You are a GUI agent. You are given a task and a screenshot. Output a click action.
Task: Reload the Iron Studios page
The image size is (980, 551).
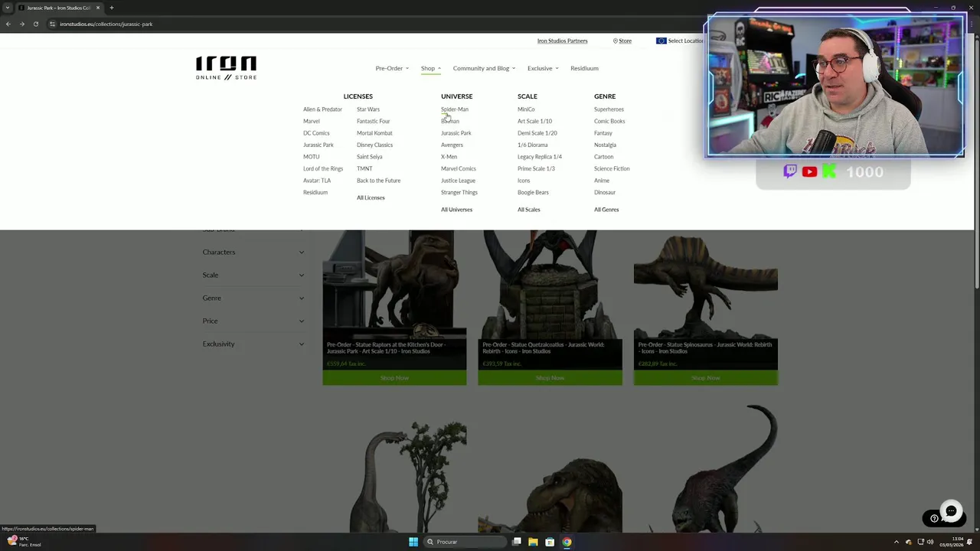click(35, 24)
